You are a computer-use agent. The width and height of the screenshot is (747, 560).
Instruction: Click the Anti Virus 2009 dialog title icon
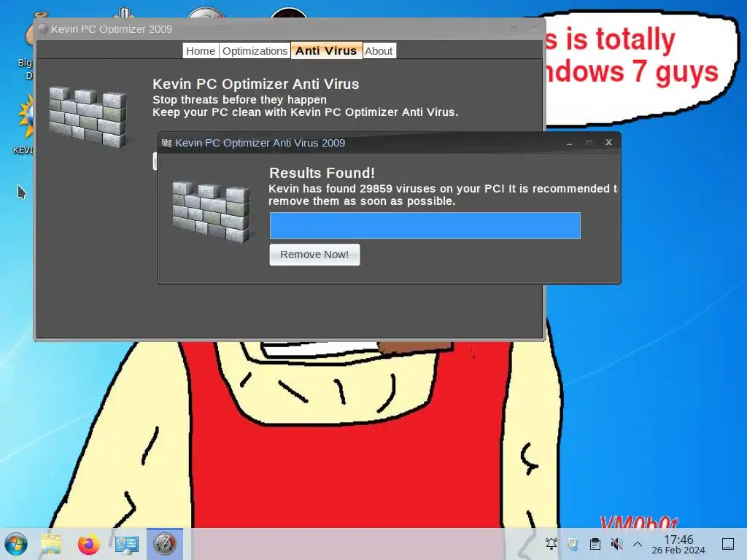click(x=166, y=143)
